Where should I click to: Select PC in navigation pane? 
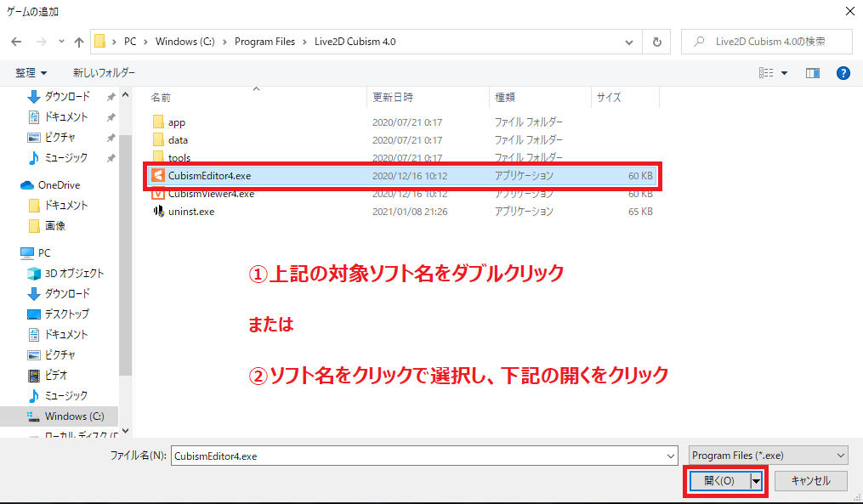pos(44,253)
